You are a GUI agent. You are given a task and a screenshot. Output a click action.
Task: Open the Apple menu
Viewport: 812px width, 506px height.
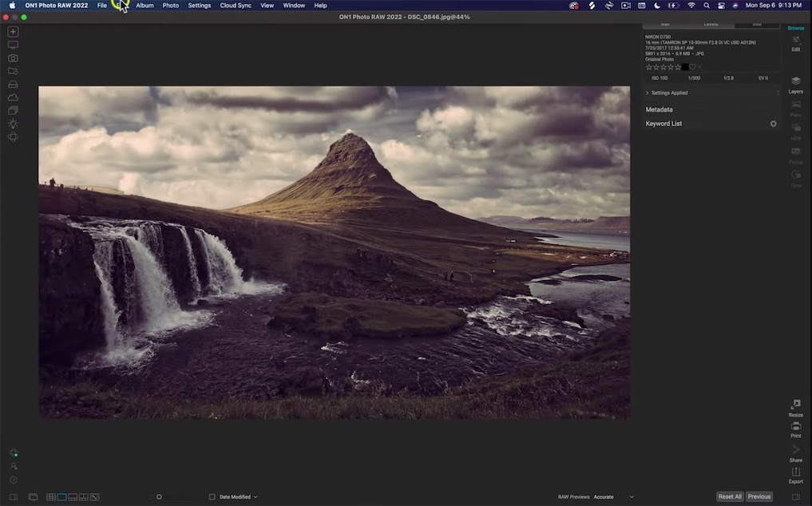[12, 6]
